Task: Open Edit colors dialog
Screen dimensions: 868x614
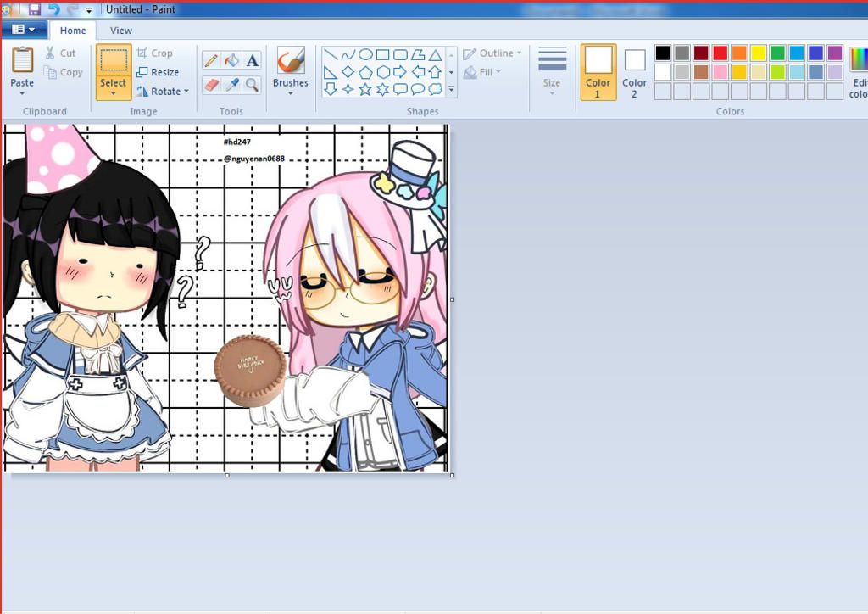Action: [859, 72]
